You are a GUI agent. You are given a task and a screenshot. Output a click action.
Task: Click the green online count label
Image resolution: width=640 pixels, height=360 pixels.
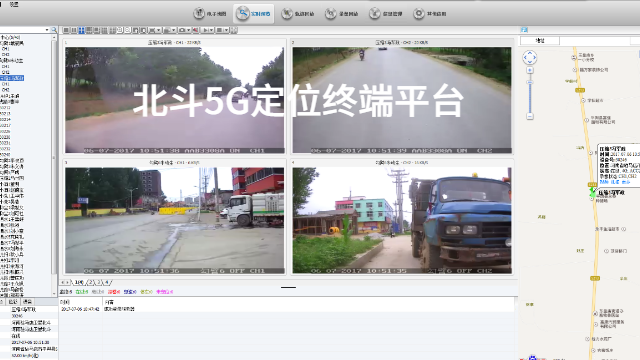pos(82,292)
